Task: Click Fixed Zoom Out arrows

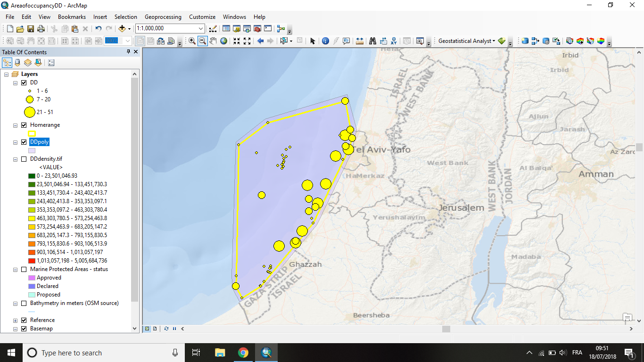Action: pyautogui.click(x=247, y=41)
